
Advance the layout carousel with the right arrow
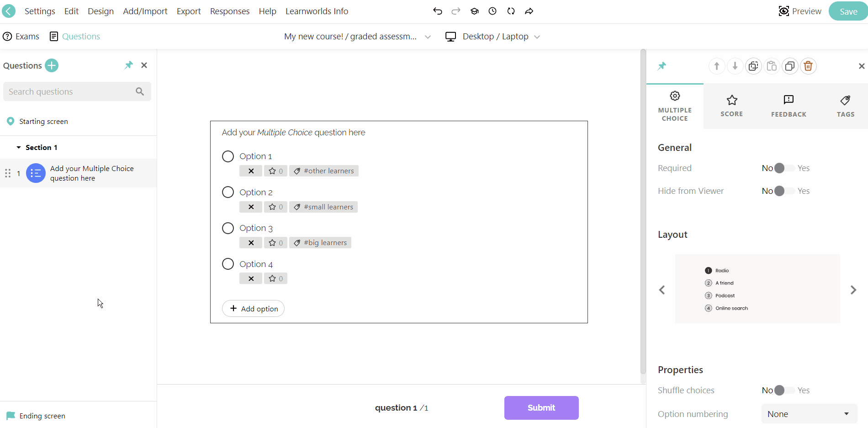853,289
